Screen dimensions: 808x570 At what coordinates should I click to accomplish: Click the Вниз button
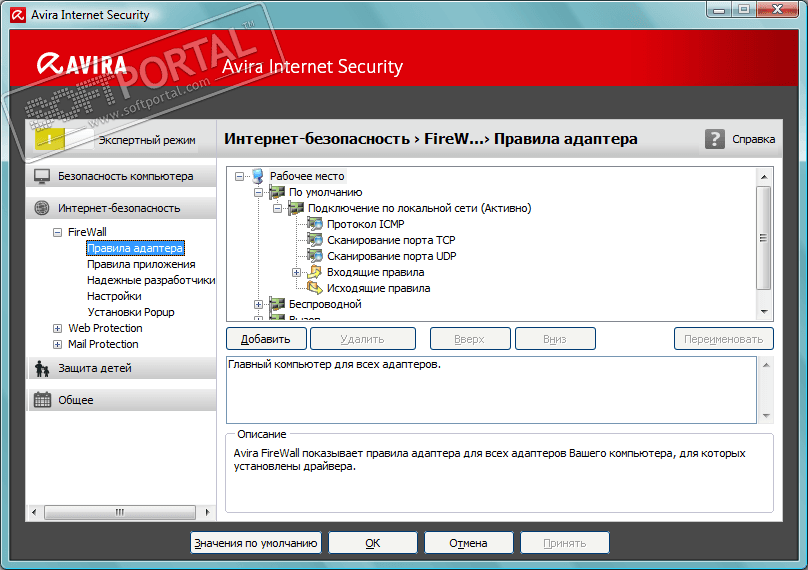click(x=555, y=339)
